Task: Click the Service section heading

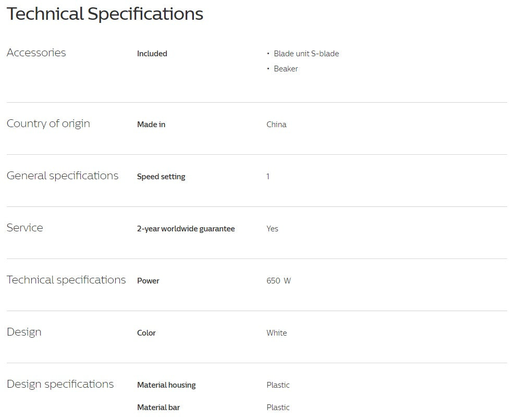Action: (x=24, y=228)
